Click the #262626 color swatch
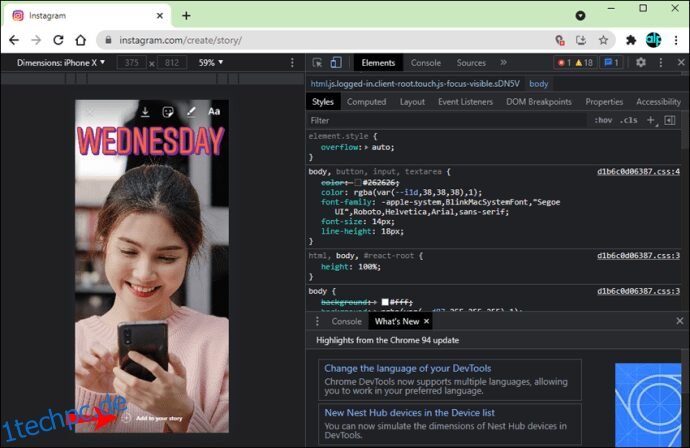This screenshot has height=448, width=690. [x=358, y=183]
